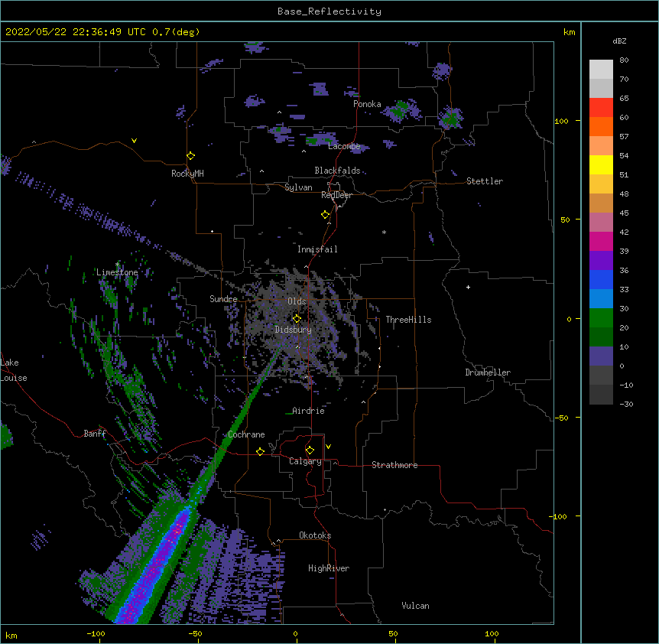The image size is (659, 644).
Task: Click the Innisfail label
Action: click(317, 249)
